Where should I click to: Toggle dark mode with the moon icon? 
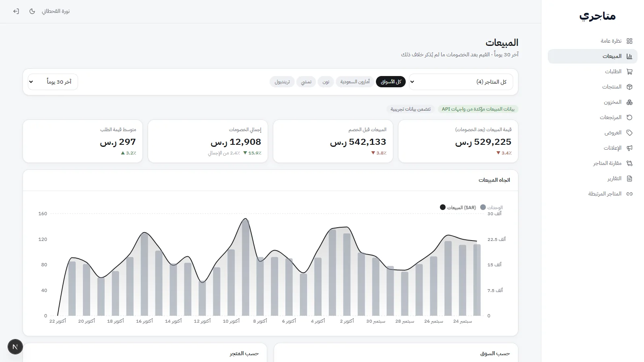click(x=32, y=11)
